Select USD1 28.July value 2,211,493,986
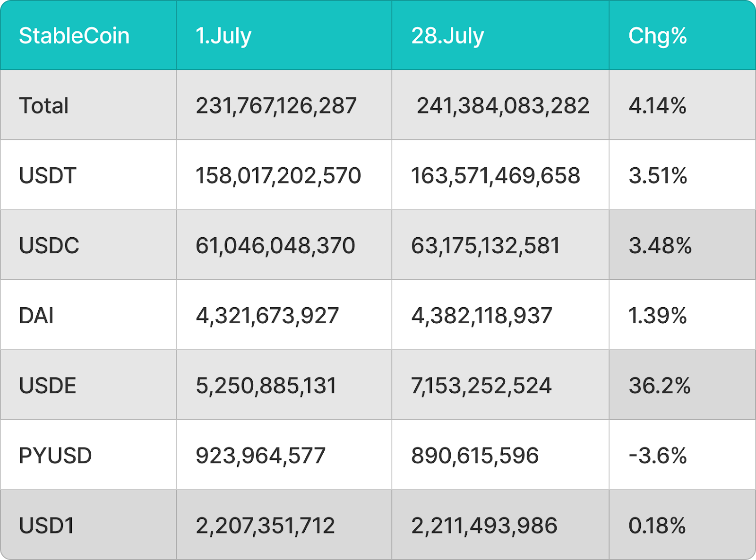 [484, 526]
